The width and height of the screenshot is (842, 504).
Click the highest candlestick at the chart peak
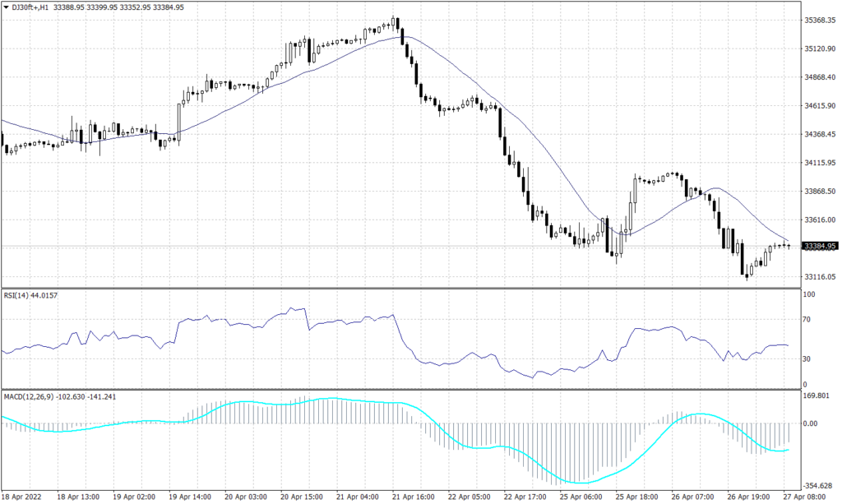(x=396, y=23)
